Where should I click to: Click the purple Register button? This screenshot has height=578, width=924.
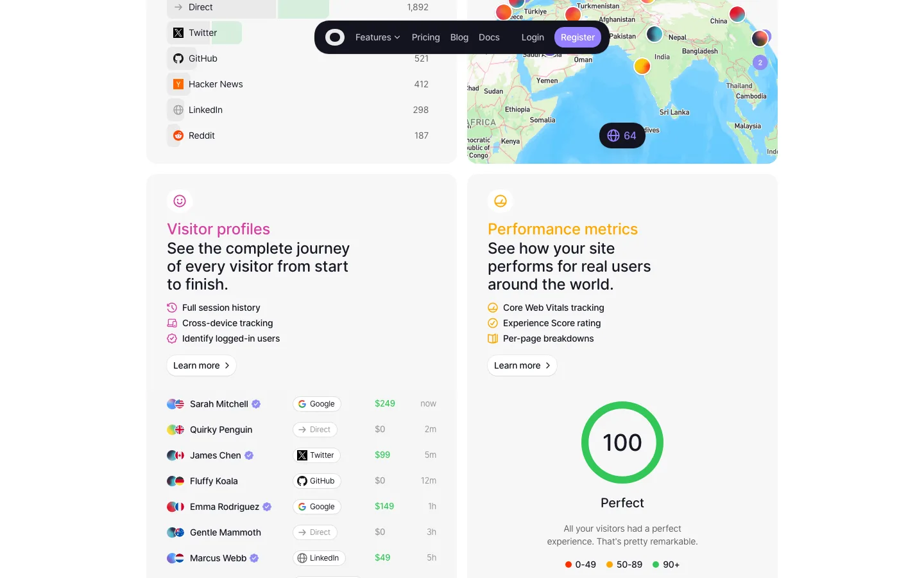pos(577,37)
